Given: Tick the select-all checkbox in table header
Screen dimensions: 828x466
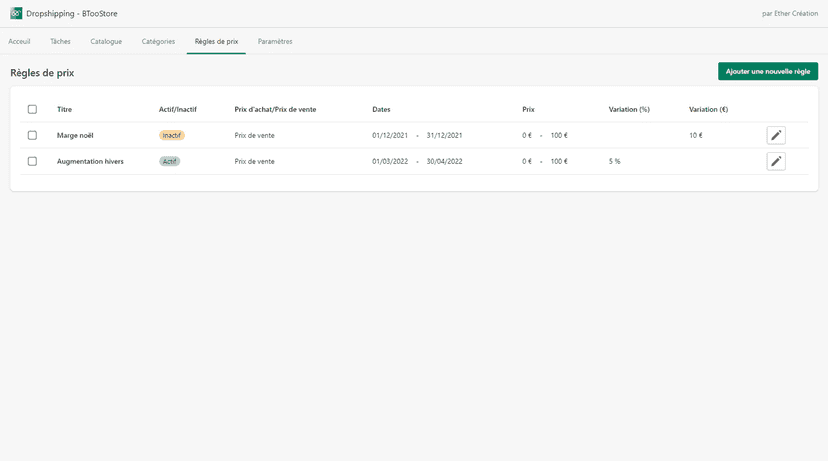Looking at the screenshot, I should (32, 109).
